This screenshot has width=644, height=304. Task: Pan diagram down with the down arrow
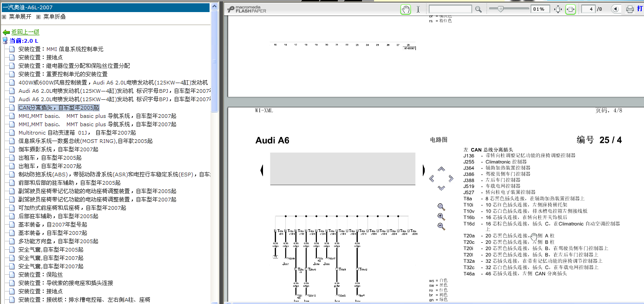pyautogui.click(x=441, y=188)
